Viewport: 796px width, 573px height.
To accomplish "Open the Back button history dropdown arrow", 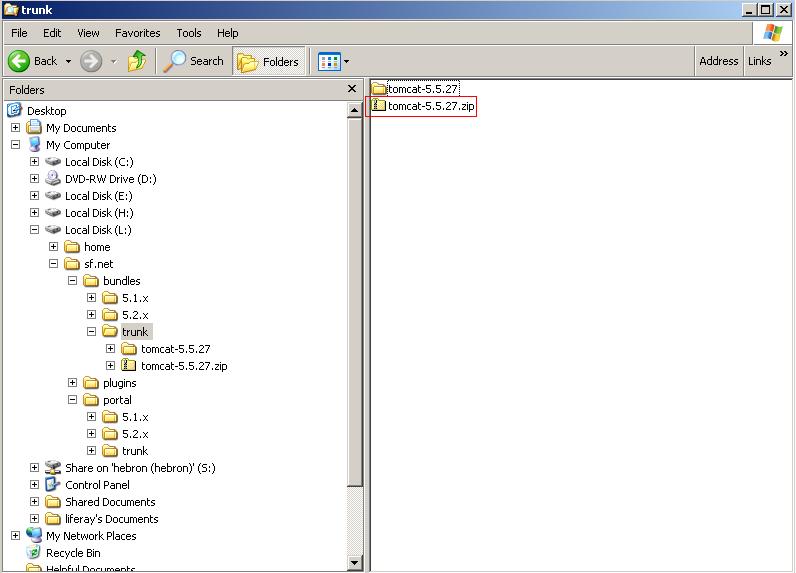I will 68,61.
